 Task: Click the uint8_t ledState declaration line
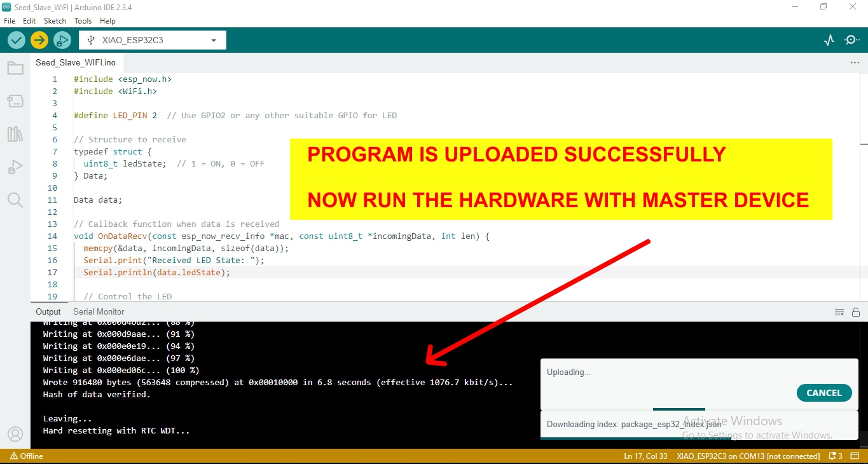click(x=174, y=163)
